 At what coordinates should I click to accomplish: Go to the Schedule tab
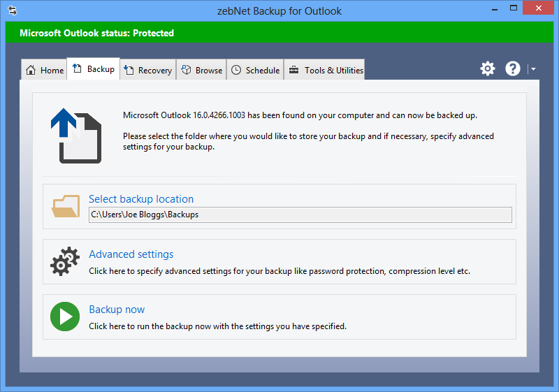point(255,70)
